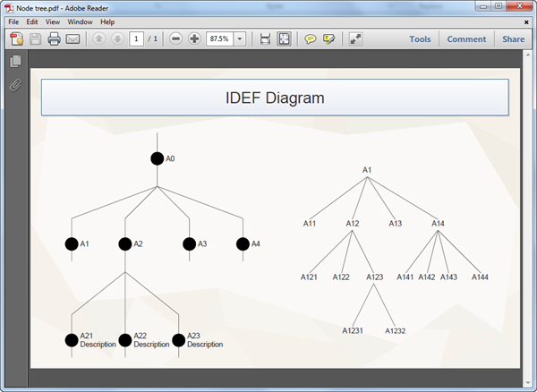Click the Send by email envelope icon

coord(73,39)
